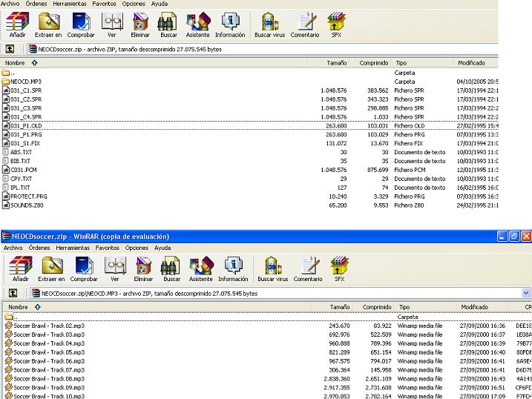The width and height of the screenshot is (532, 399).
Task: Open Favoritos menu in lower window
Action: 107,248
